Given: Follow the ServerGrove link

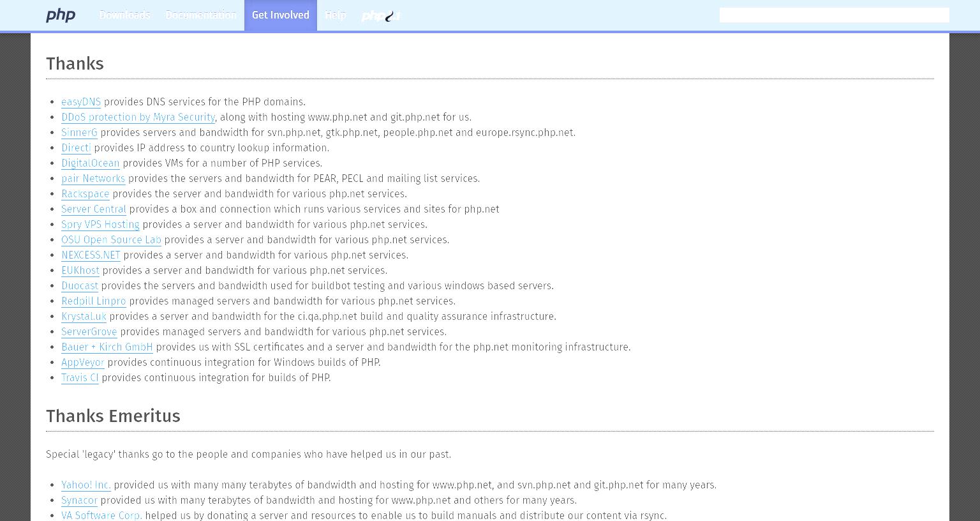Looking at the screenshot, I should (x=89, y=332).
